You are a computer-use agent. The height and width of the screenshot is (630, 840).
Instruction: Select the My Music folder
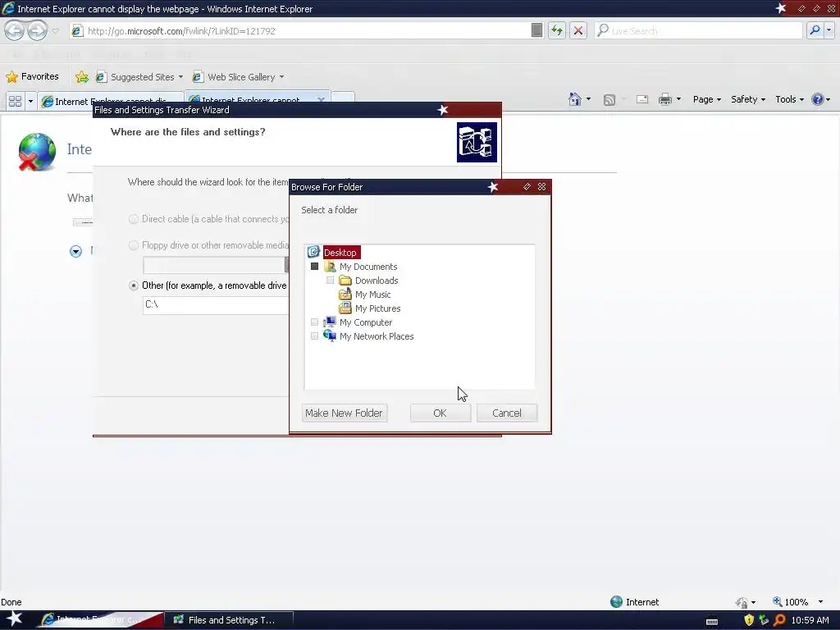[x=373, y=294]
